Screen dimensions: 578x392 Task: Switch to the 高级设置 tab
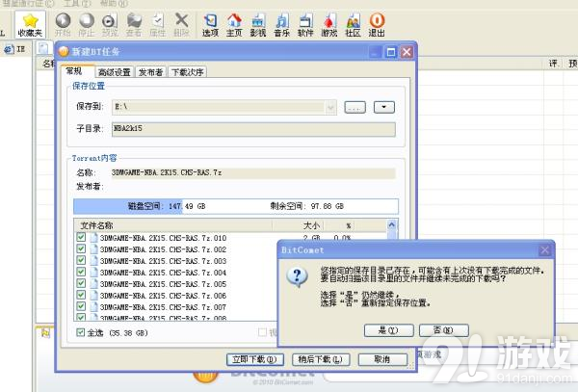point(115,72)
